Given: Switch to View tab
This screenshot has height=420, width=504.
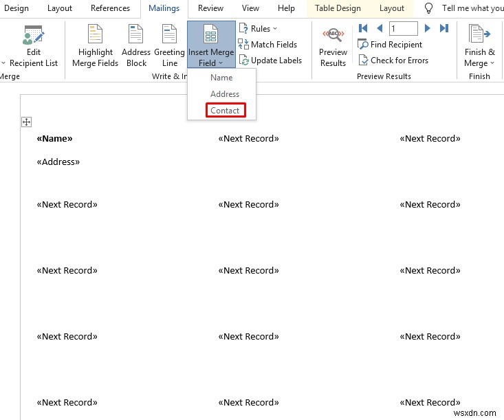Looking at the screenshot, I should tap(250, 8).
